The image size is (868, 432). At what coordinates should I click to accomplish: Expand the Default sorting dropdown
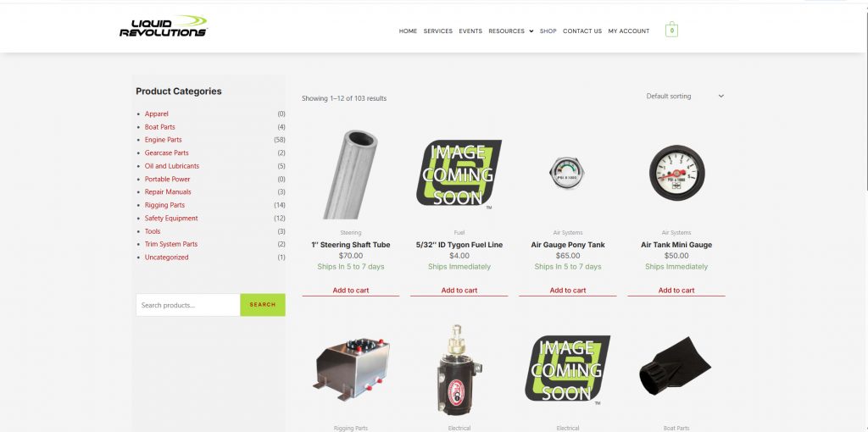685,97
